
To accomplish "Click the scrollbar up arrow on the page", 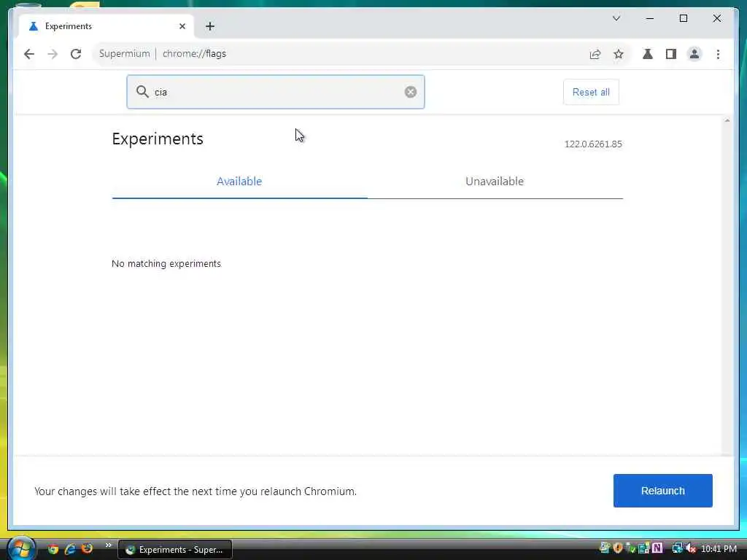I will coord(727,121).
